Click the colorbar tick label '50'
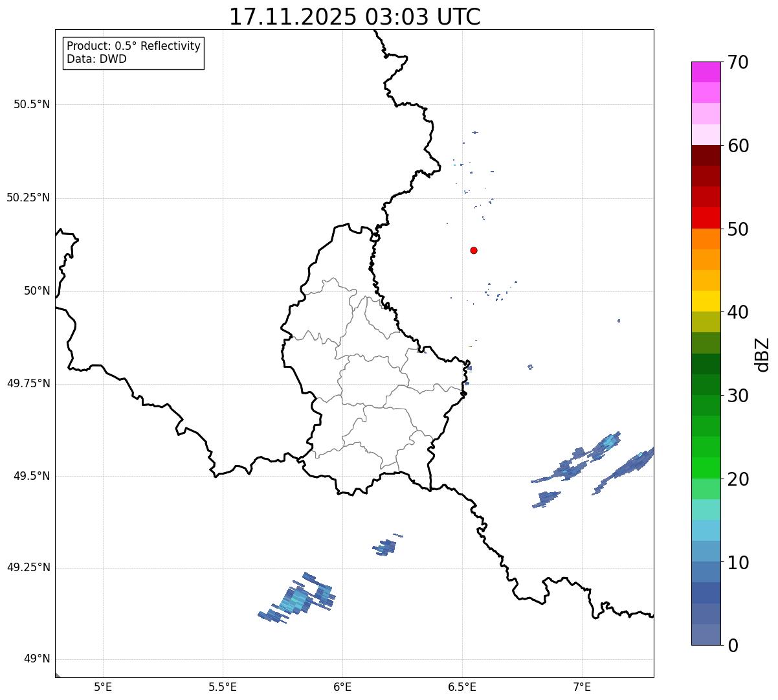 (739, 229)
